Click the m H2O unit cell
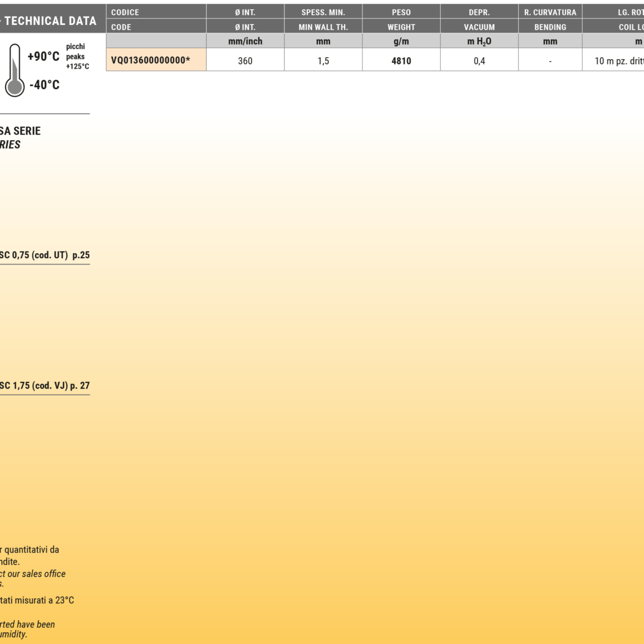The image size is (644, 644). tap(479, 41)
